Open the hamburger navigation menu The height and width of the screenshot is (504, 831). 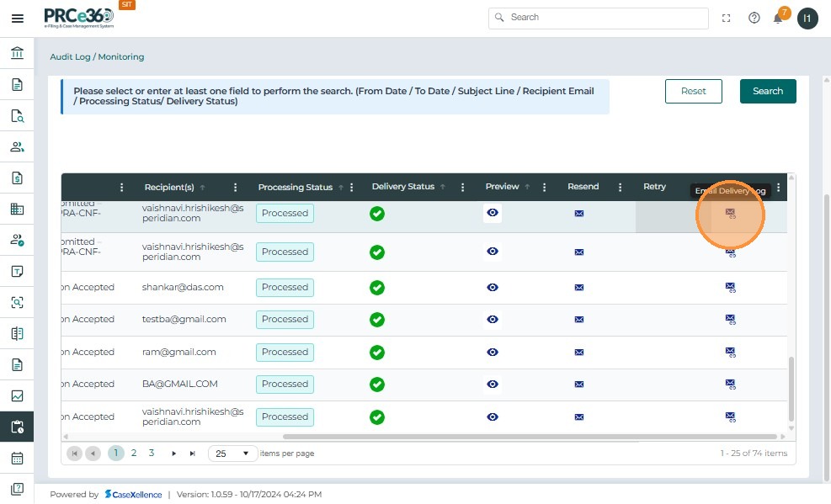[17, 19]
